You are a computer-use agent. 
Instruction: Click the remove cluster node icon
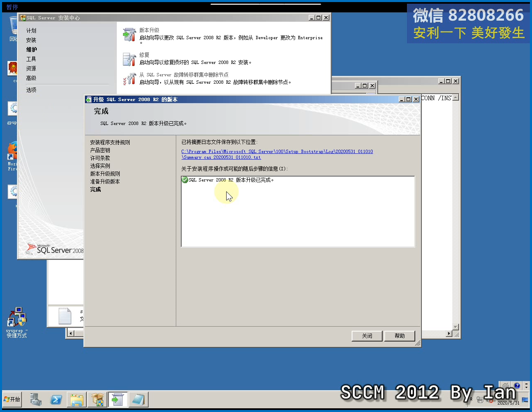(130, 79)
